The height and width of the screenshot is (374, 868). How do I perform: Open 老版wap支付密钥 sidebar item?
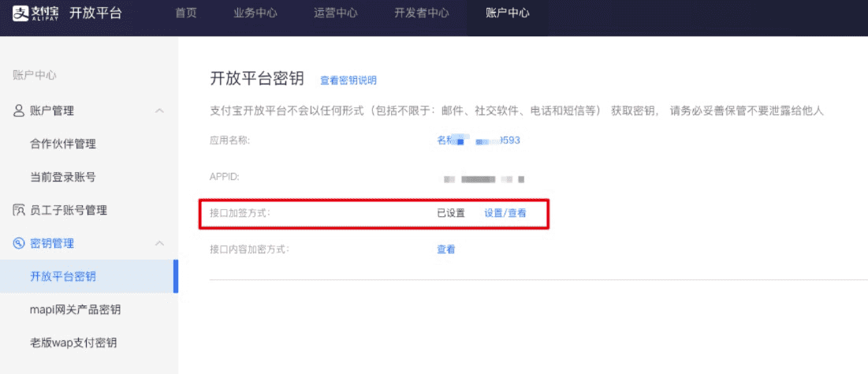coord(73,343)
